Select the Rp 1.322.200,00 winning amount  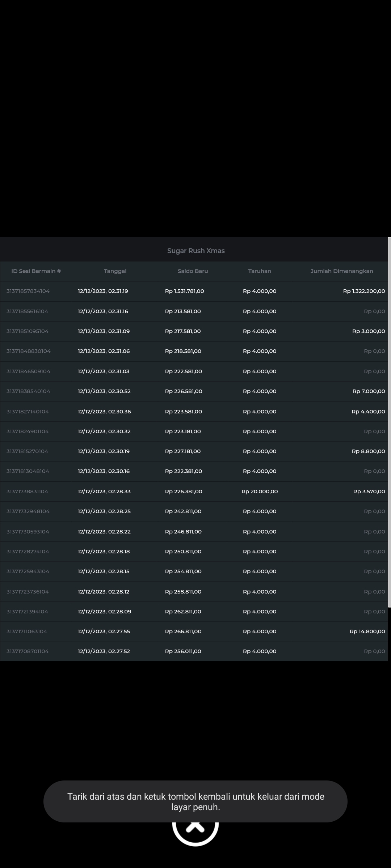pos(364,291)
